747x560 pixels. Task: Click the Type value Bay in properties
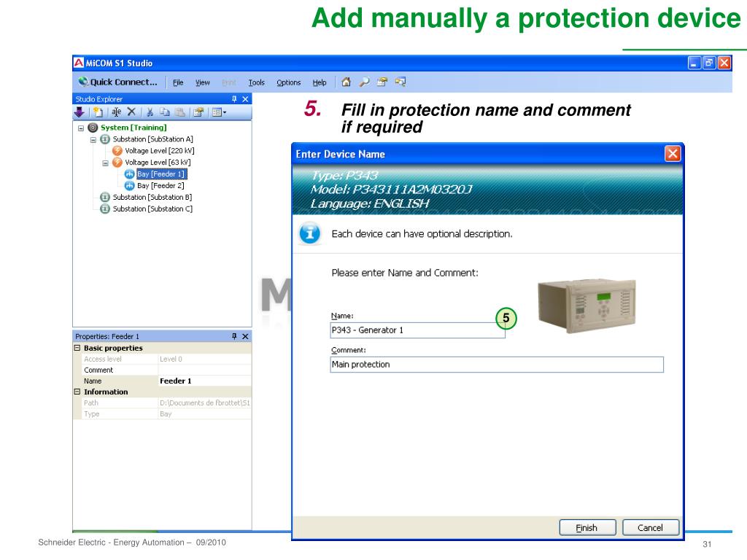pos(205,414)
